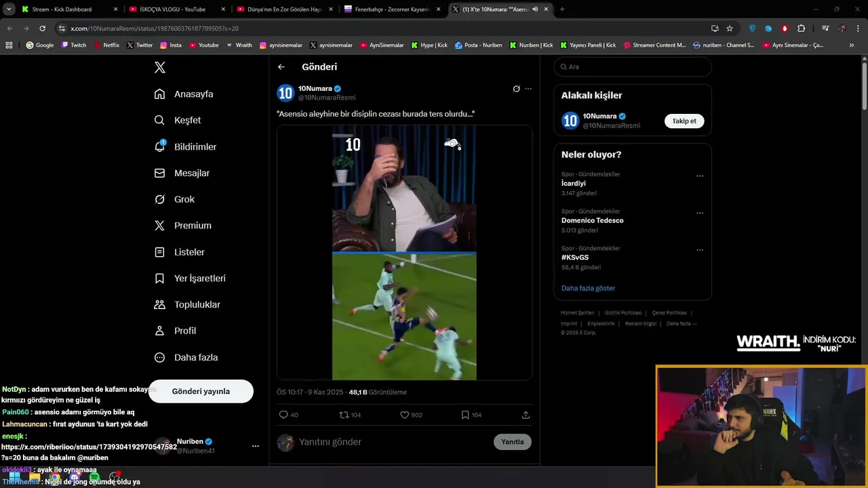The width and height of the screenshot is (868, 488).
Task: Open the Hype | Kick bookmark
Action: point(429,45)
